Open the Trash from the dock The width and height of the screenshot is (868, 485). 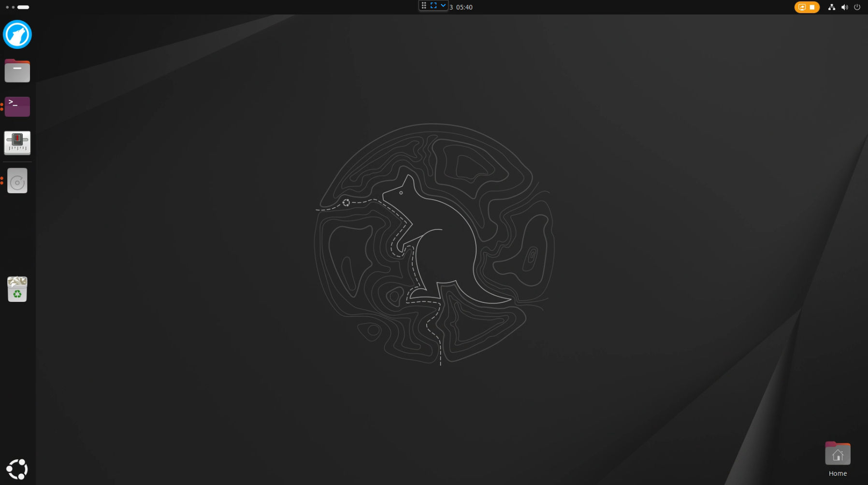point(17,289)
